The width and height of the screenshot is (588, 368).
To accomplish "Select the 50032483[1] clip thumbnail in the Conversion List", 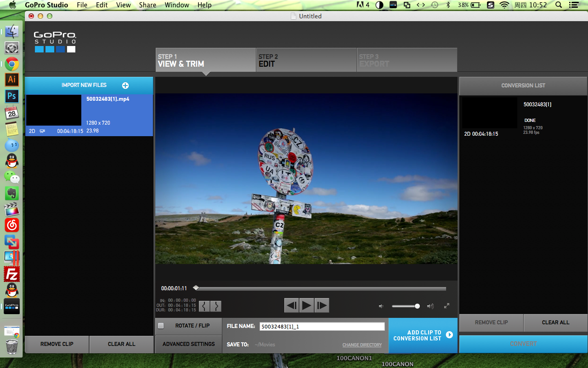I will tap(490, 113).
